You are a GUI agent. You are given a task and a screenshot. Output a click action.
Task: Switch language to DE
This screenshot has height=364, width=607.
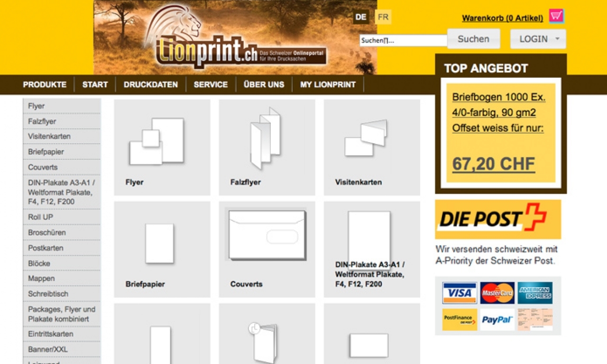(361, 17)
